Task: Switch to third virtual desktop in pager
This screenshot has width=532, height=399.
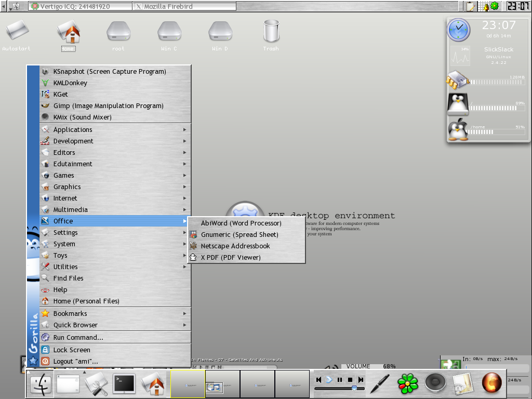Action: (258, 384)
